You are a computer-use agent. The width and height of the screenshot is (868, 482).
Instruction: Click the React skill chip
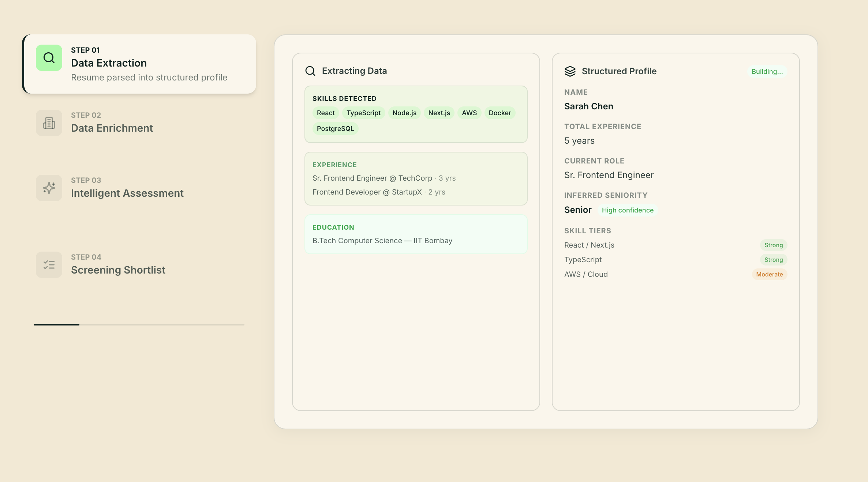pos(326,113)
